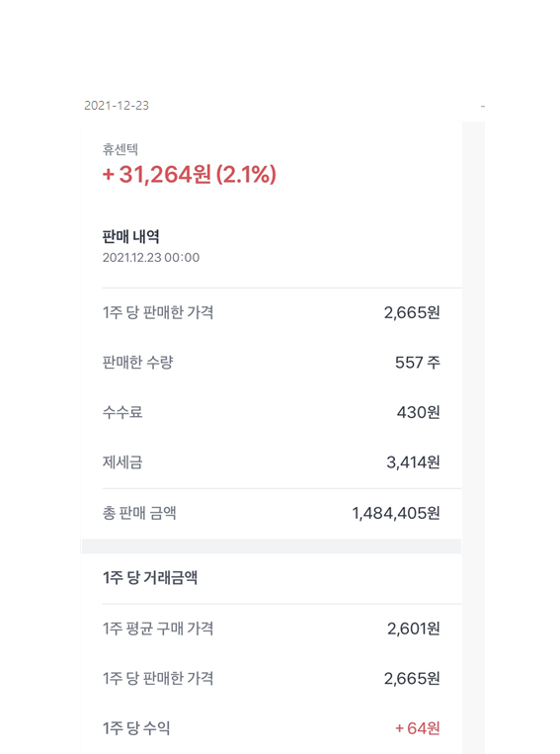The image size is (560, 754).
Task: Click the 2,601원 average purchase price
Action: tap(414, 628)
